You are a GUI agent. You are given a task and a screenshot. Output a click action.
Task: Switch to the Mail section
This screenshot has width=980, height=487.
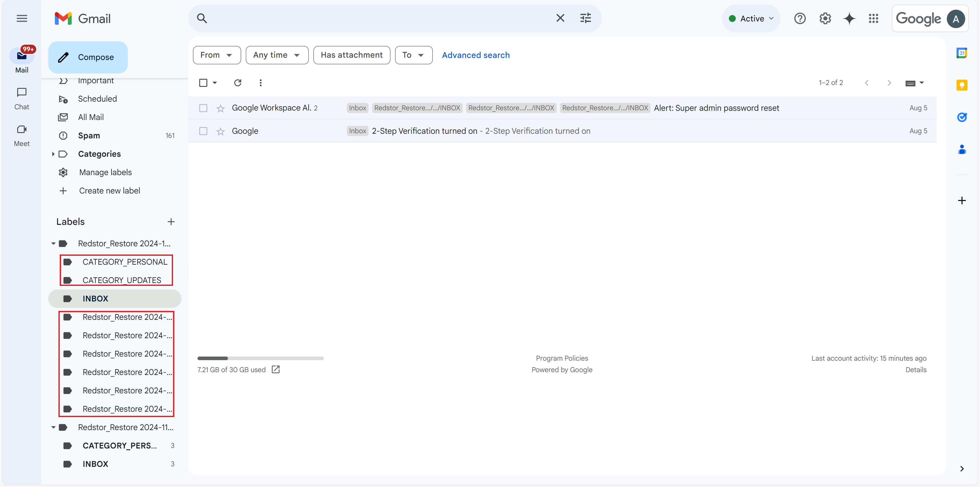tap(22, 60)
